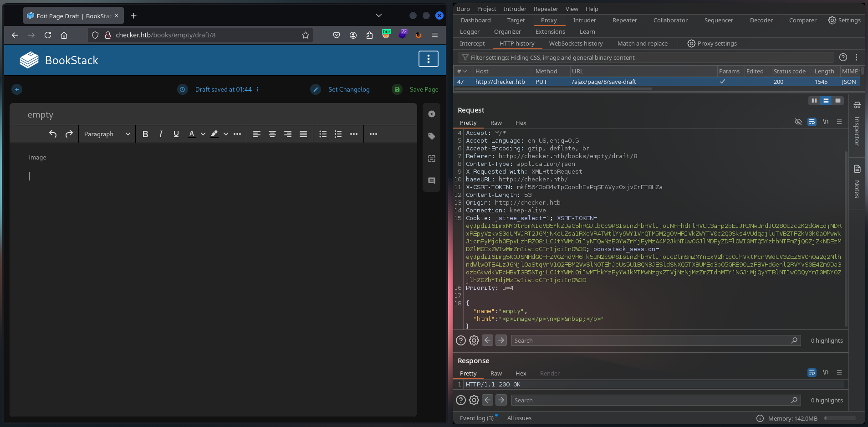Toggle bold formatting in editor
The height and width of the screenshot is (427, 868).
tap(145, 134)
